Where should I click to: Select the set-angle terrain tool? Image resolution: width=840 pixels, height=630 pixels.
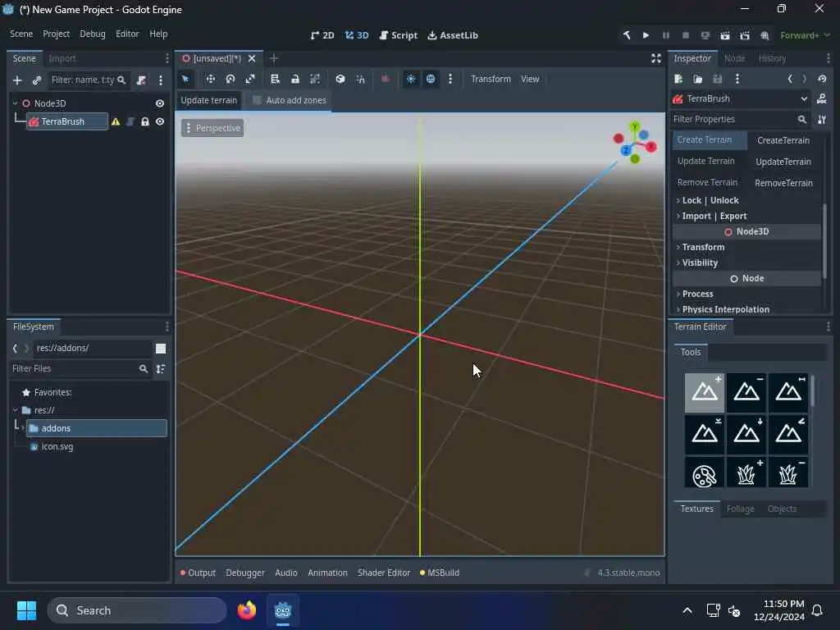tap(788, 434)
